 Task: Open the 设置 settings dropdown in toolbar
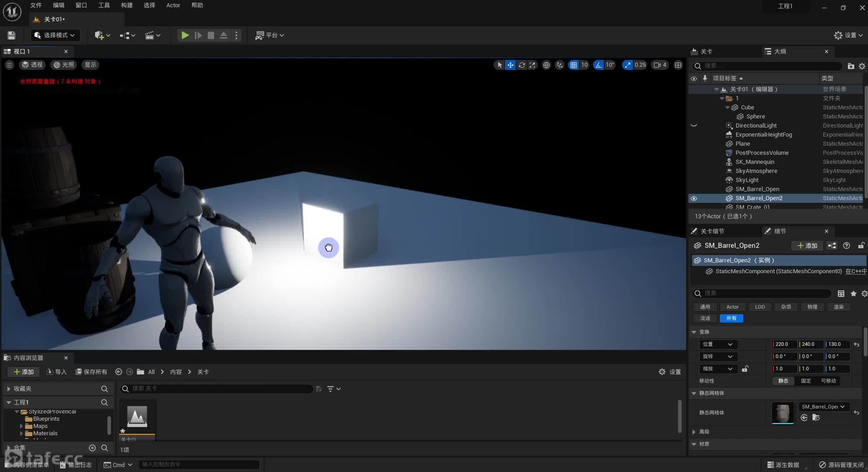(848, 35)
